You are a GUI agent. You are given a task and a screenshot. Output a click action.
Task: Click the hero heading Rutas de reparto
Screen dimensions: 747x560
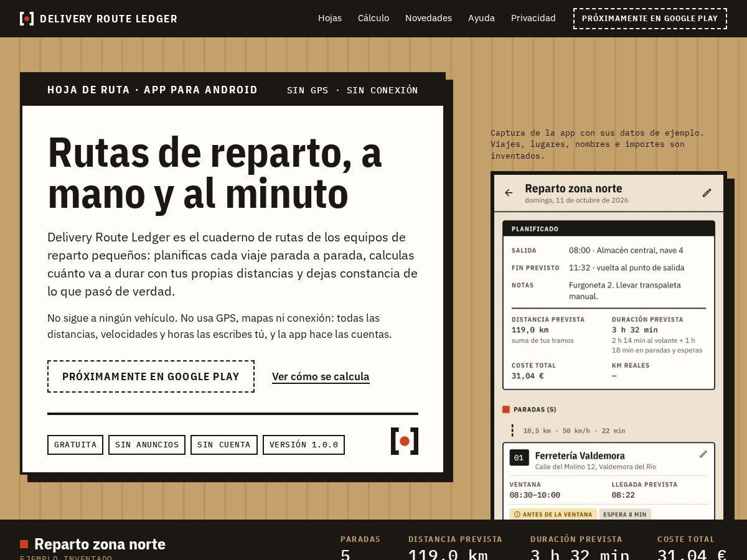(215, 173)
